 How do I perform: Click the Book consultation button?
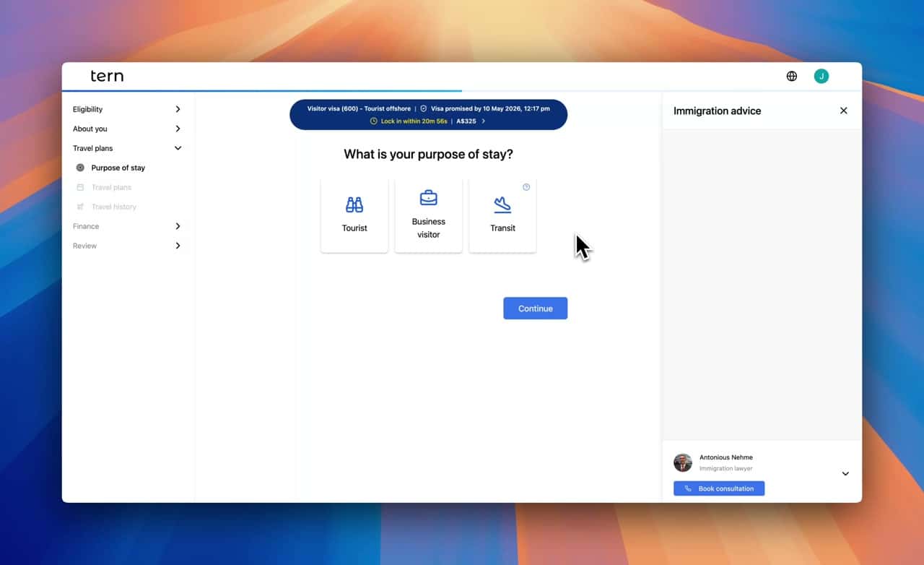pos(718,488)
